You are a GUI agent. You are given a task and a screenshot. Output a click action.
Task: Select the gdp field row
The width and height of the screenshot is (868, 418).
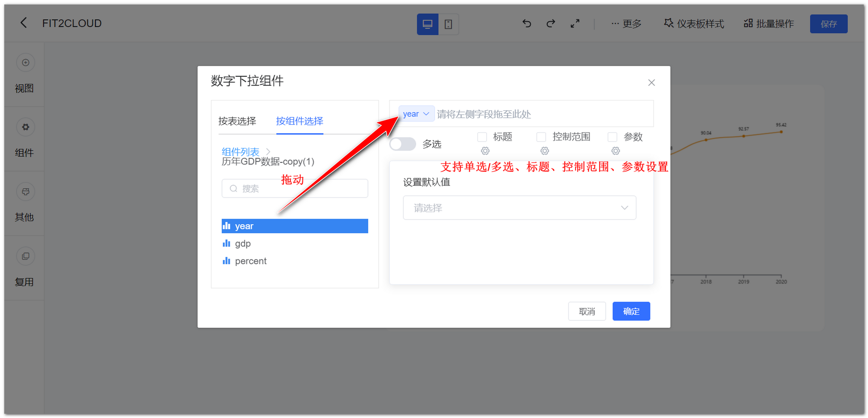[x=295, y=243]
